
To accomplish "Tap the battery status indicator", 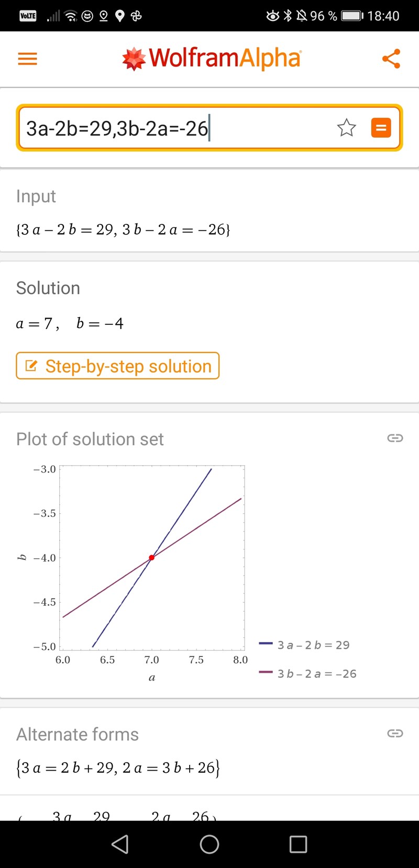I will [352, 16].
